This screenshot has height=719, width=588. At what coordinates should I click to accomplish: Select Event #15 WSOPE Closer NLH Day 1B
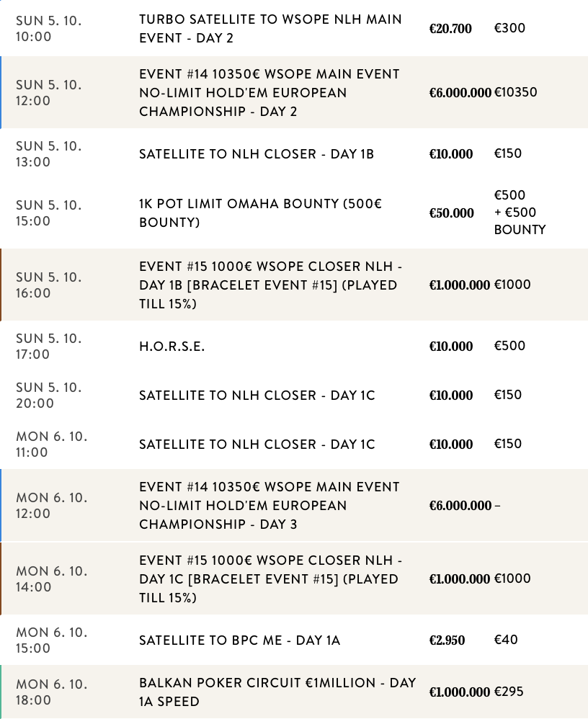point(270,285)
